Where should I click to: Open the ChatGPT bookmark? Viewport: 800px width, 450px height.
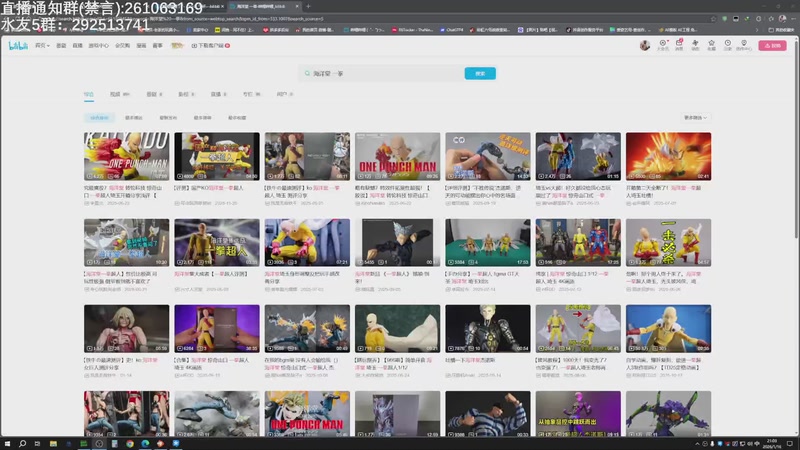point(452,30)
